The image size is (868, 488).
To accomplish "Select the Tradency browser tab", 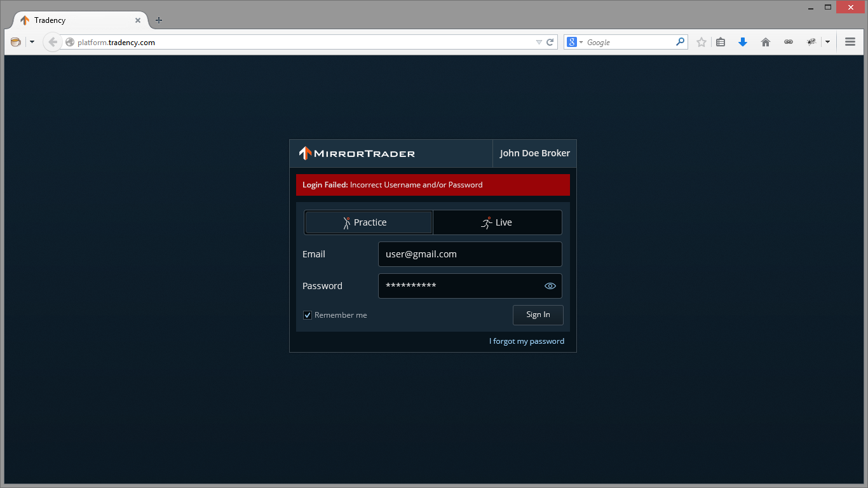I will [79, 20].
